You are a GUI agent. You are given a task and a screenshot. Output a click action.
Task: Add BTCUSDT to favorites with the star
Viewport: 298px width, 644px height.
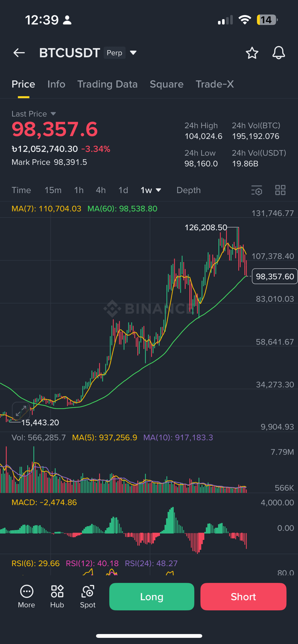point(252,53)
